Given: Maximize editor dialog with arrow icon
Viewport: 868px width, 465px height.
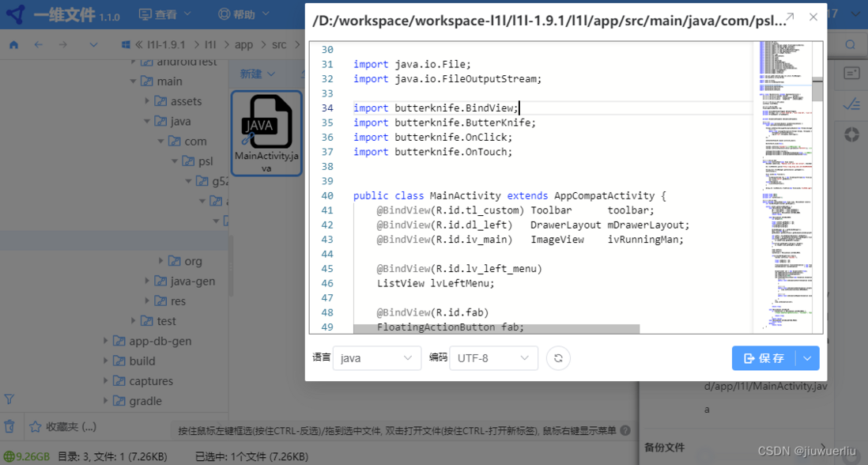Looking at the screenshot, I should [790, 17].
